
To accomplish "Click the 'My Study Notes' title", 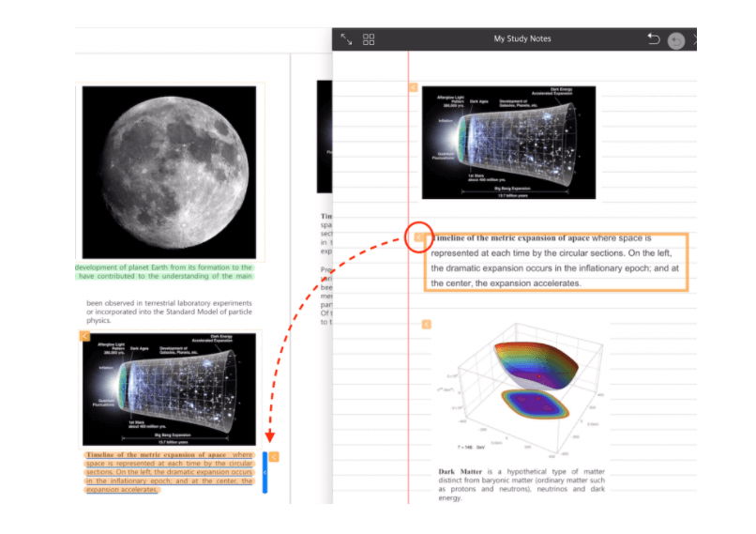I will (x=522, y=38).
